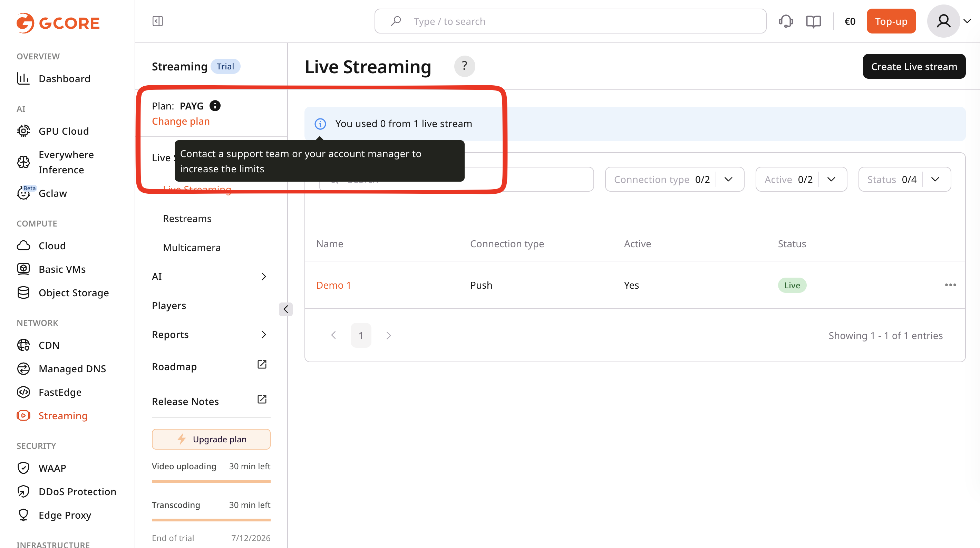
Task: Click the 'End of trial' date 7/12/2026
Action: click(251, 538)
